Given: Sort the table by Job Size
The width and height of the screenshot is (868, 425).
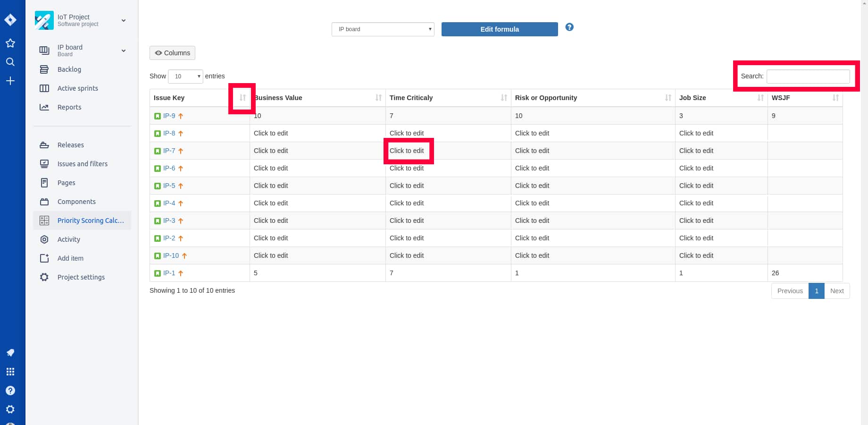Looking at the screenshot, I should 760,98.
